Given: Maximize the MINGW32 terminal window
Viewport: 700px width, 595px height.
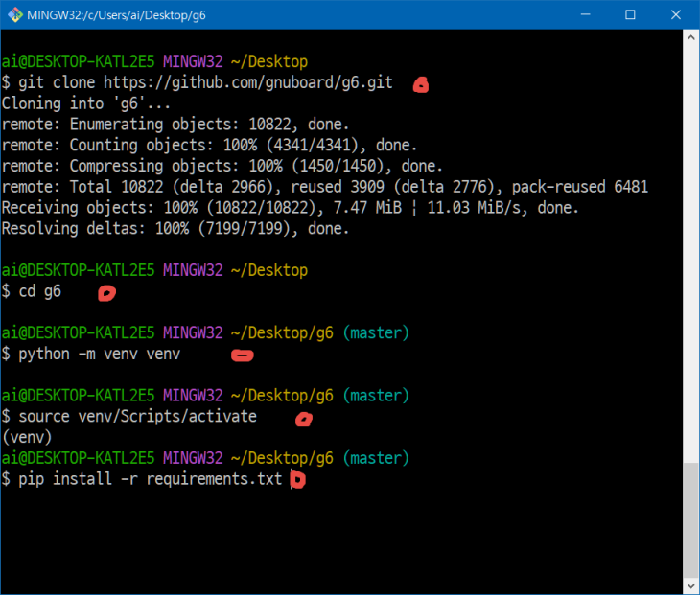Looking at the screenshot, I should click(630, 14).
